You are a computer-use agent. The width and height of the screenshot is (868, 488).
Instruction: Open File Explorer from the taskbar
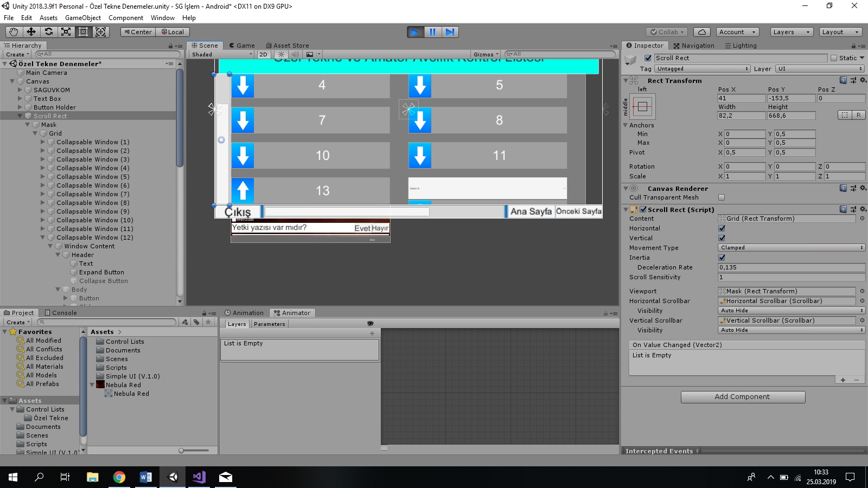click(x=93, y=477)
